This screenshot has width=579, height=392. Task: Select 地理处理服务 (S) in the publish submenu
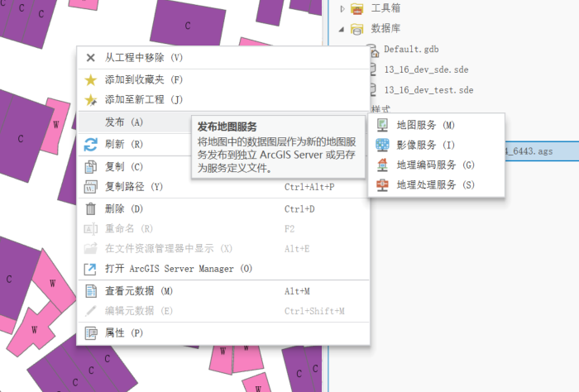click(x=437, y=185)
